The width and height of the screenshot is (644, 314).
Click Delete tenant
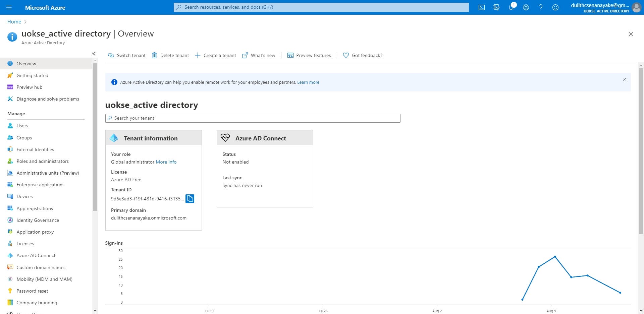tap(170, 55)
